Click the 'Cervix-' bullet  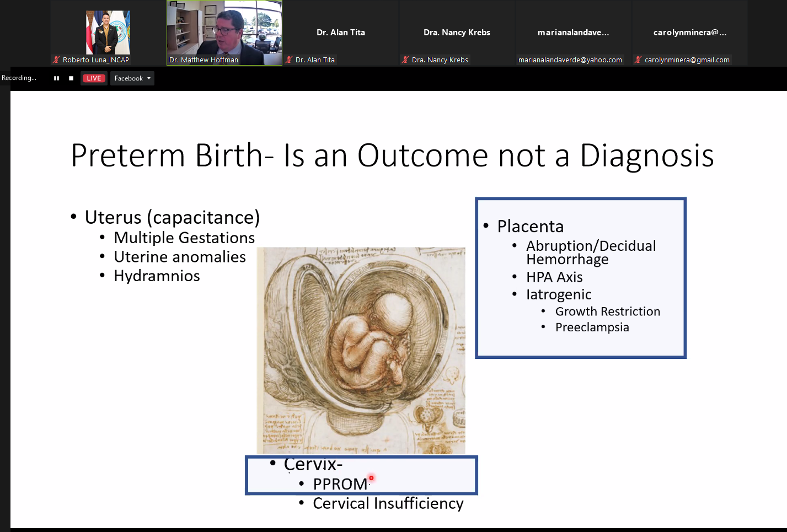[313, 465]
